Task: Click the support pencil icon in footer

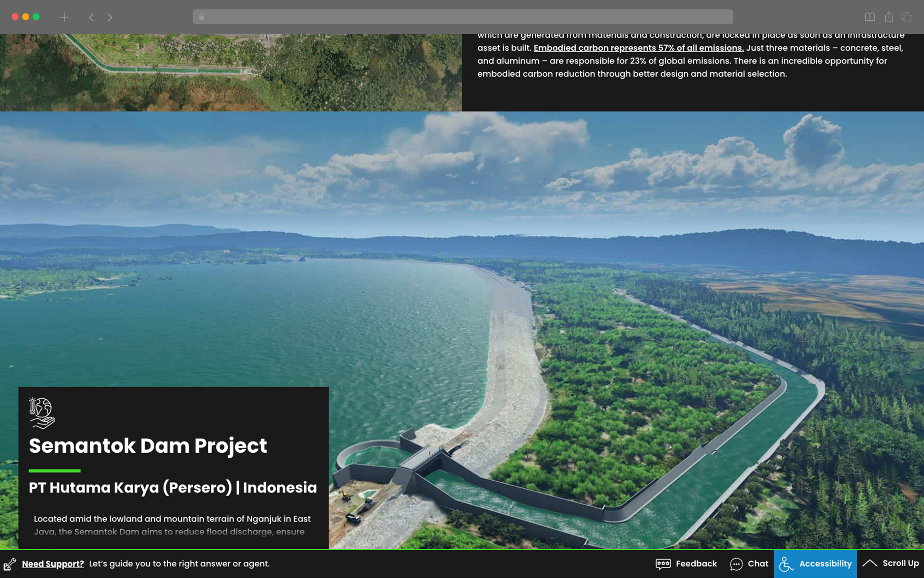Action: [10, 564]
